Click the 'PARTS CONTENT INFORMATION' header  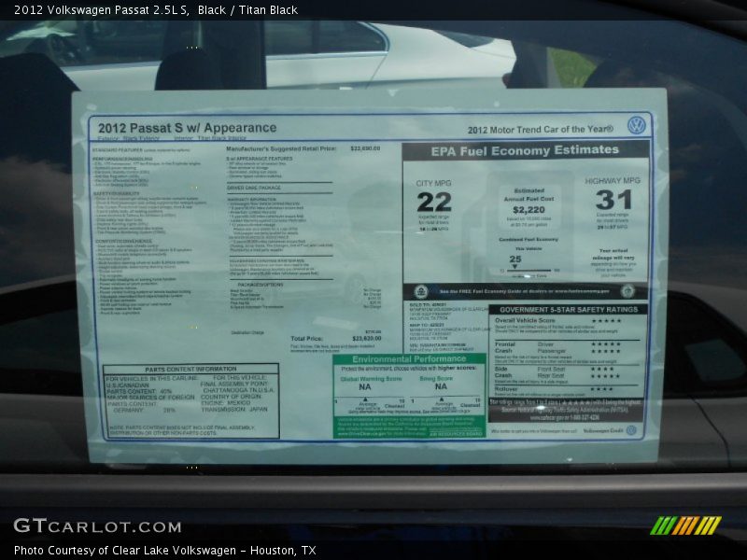click(x=190, y=369)
